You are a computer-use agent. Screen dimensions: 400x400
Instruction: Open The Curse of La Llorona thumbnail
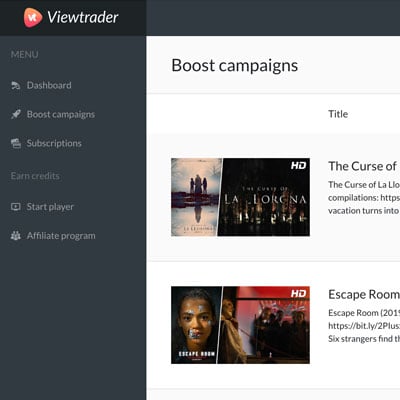240,197
